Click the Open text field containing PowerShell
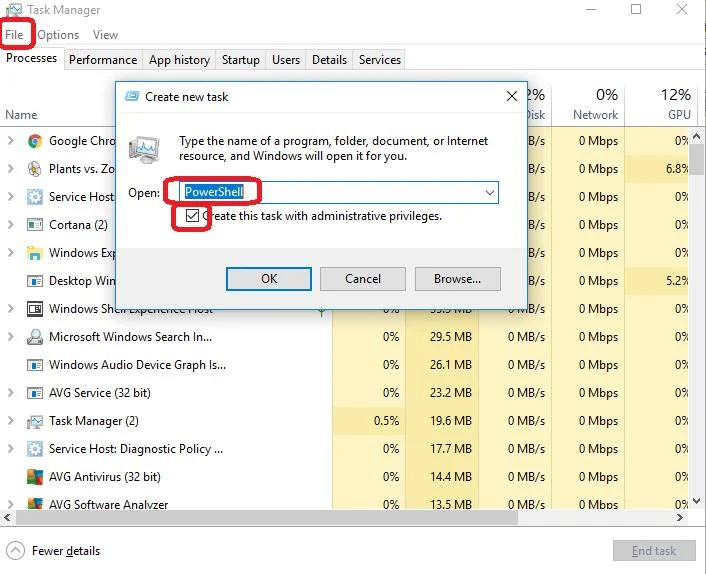The image size is (706, 574). [339, 193]
